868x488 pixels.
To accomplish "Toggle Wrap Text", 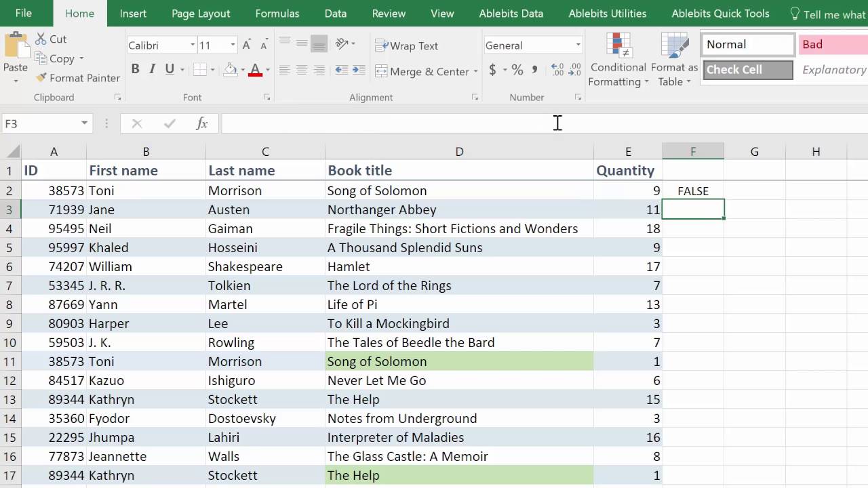I will [x=406, y=45].
